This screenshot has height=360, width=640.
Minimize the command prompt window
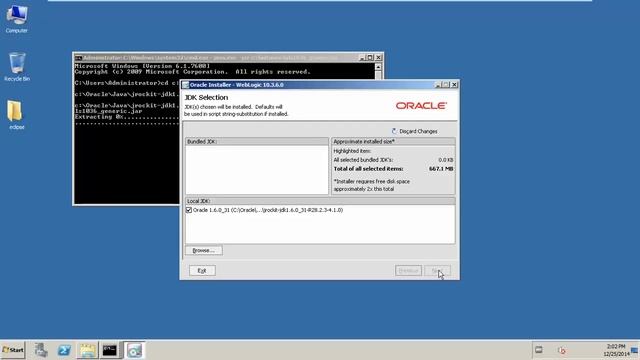(362, 58)
